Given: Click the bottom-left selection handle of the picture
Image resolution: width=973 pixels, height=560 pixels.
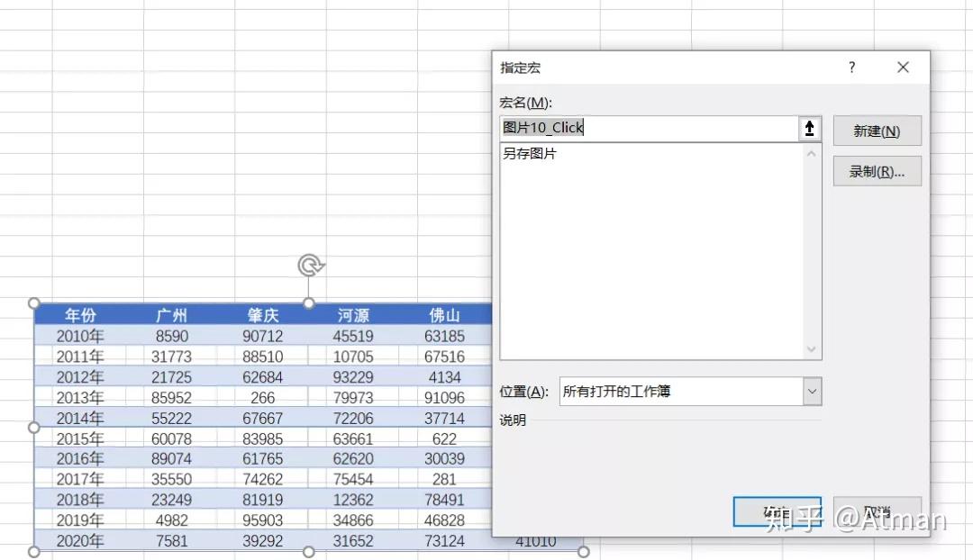Looking at the screenshot, I should coord(32,553).
